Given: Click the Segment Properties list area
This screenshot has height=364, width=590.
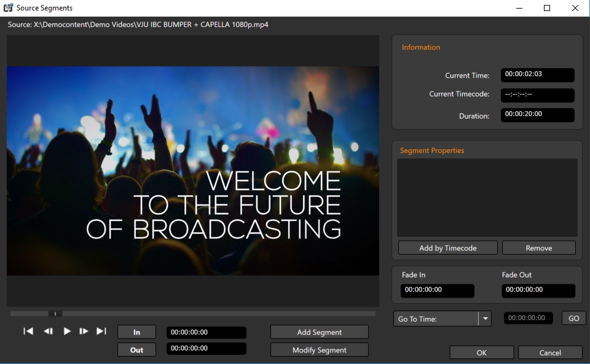Looking at the screenshot, I should point(487,198).
